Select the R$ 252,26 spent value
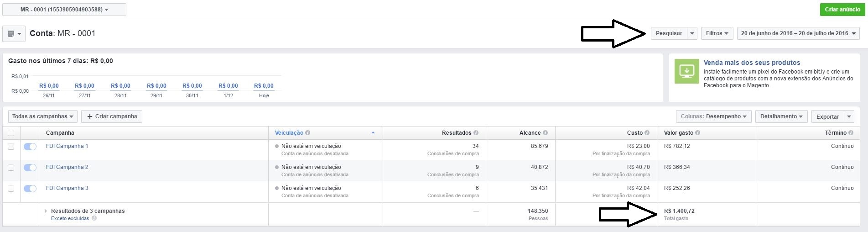This screenshot has width=868, height=232. 677,188
